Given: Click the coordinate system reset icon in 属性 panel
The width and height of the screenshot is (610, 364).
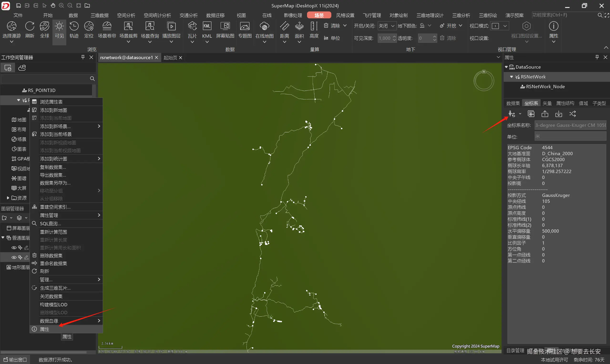Looking at the screenshot, I should (512, 114).
